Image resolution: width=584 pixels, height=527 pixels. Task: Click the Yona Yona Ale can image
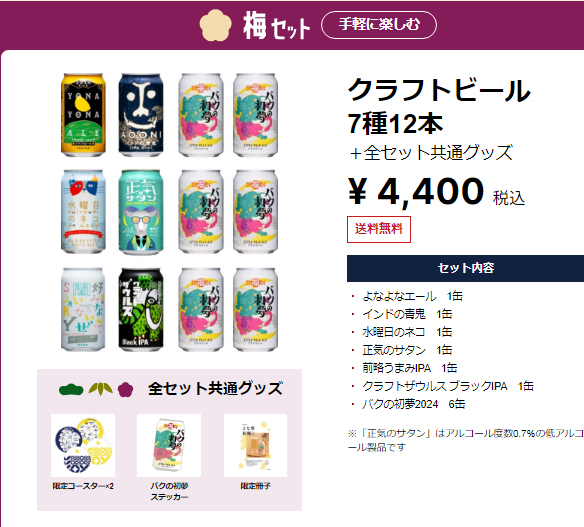point(83,115)
